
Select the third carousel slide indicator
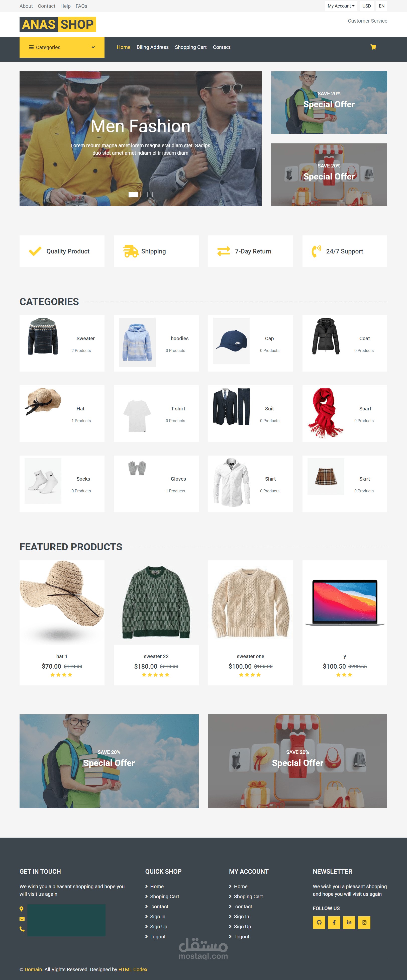coord(150,194)
